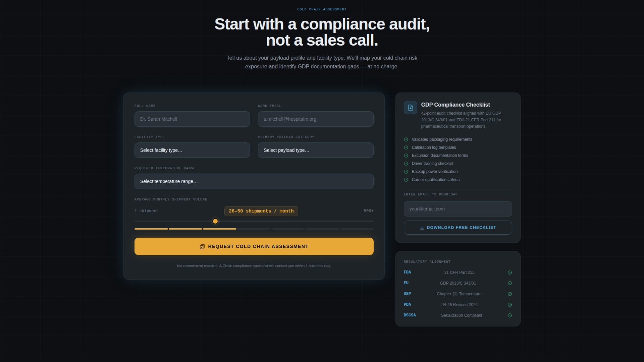Image resolution: width=644 pixels, height=362 pixels.
Task: Select the 26–50 shipments per month badge
Action: click(261, 211)
